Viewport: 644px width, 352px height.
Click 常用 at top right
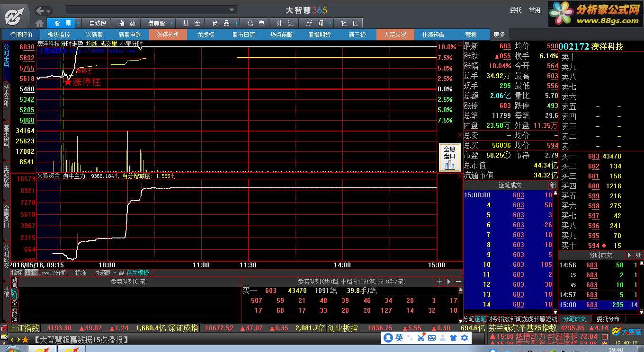coord(535,10)
